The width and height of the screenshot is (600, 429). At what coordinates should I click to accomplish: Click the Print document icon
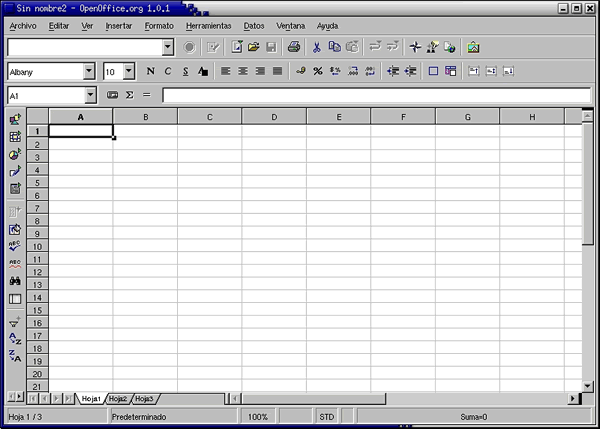click(294, 47)
